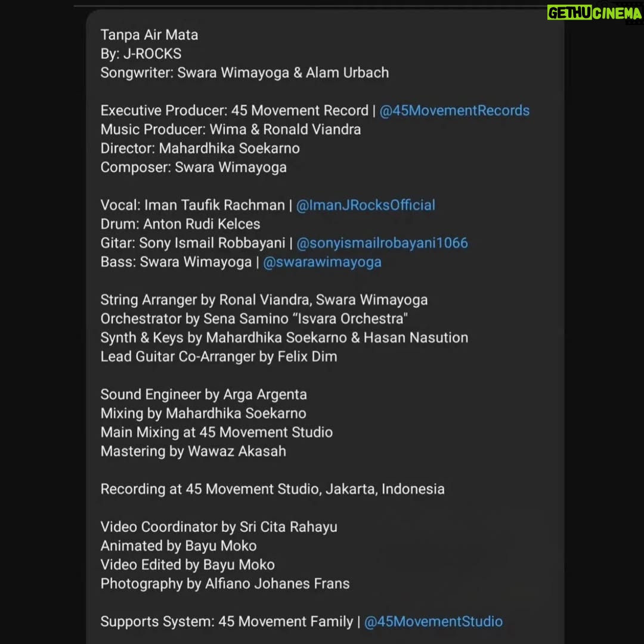644x644 pixels.
Task: Open the @swarawimayoga mention link
Action: click(322, 262)
